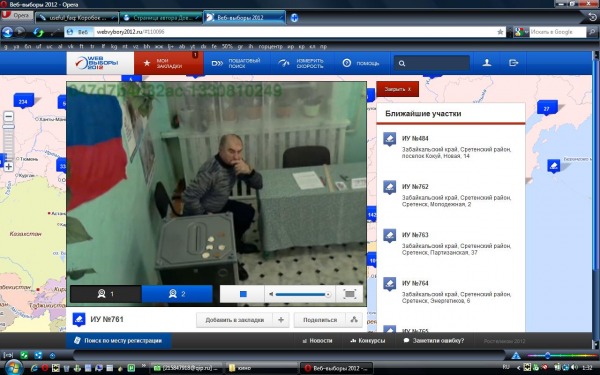Screen dimensions: 600x375
Task: Click the Измерить скорость item
Action: pyautogui.click(x=302, y=64)
